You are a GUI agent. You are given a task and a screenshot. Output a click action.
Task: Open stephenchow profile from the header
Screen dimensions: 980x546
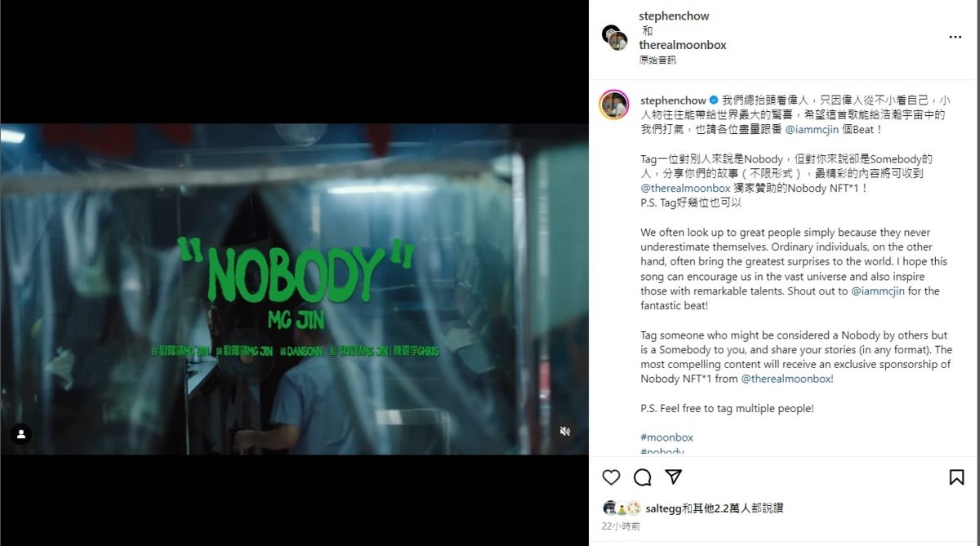click(674, 16)
